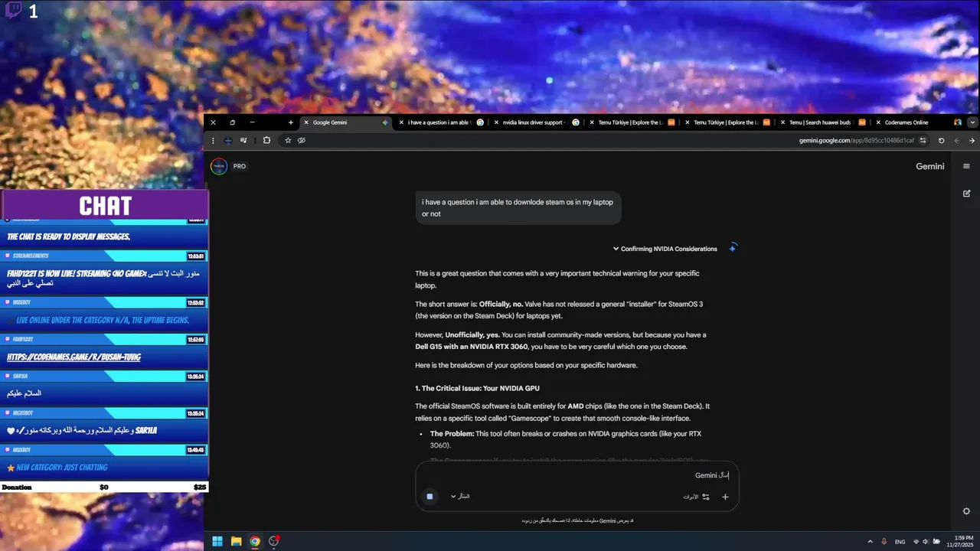The image size is (980, 551).
Task: Open a new browser tab with the plus icon
Action: click(290, 122)
